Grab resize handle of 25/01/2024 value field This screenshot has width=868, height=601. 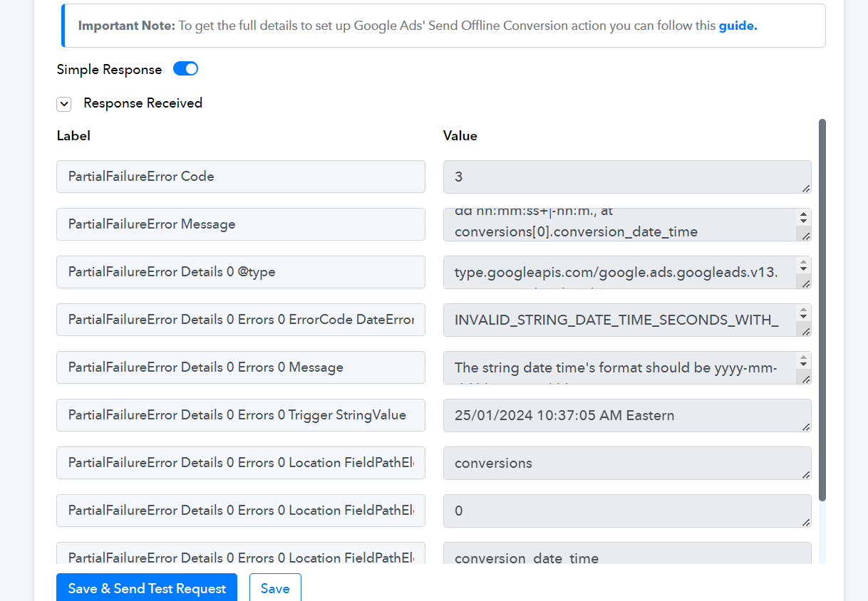(806, 427)
